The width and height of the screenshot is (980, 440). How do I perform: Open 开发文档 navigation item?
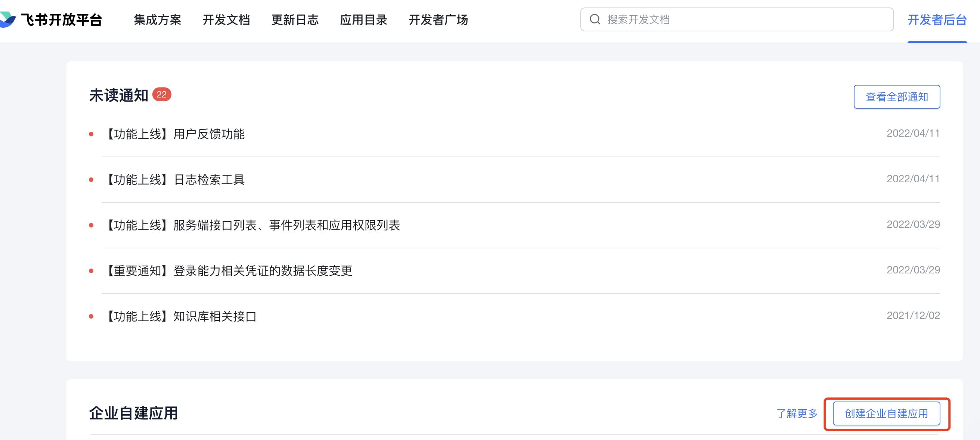(x=226, y=20)
